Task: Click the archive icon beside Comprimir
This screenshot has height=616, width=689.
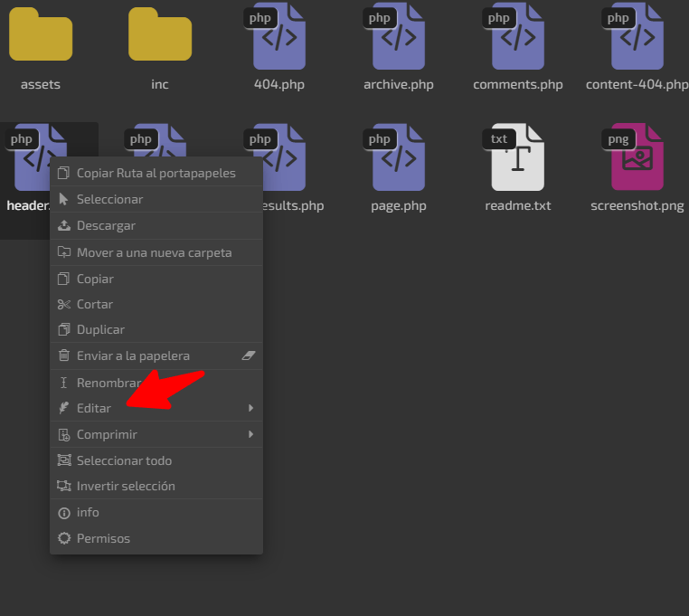Action: 63,434
